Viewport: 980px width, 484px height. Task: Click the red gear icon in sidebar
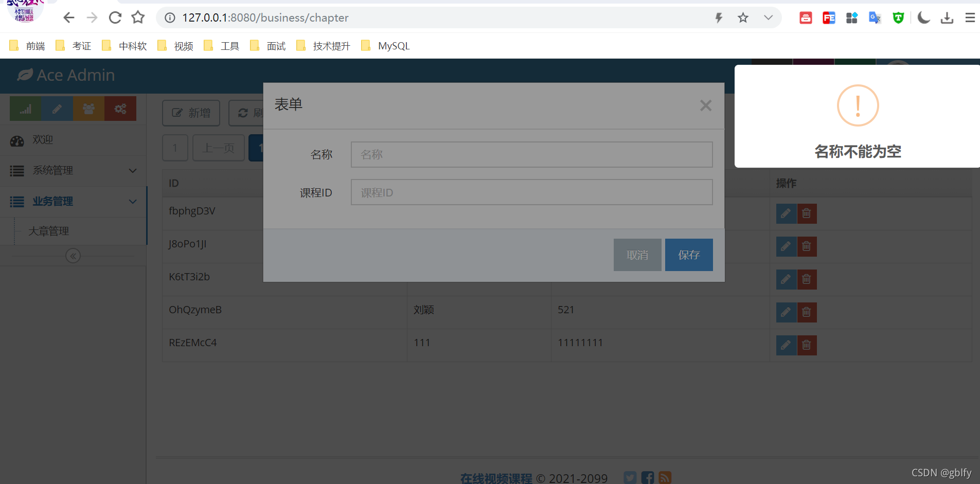[120, 109]
